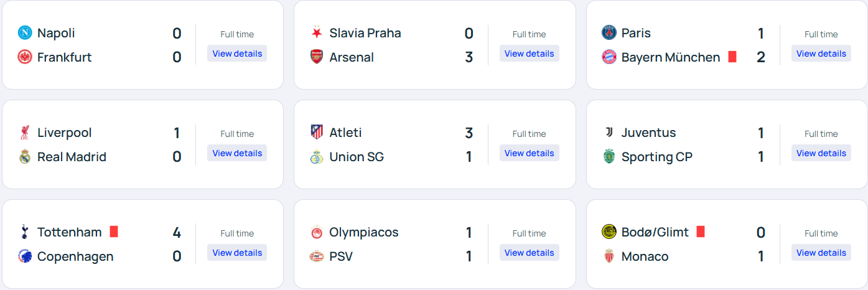The width and height of the screenshot is (868, 290).
Task: Open View details for Slavia Praha–Arsenal
Action: coord(529,54)
